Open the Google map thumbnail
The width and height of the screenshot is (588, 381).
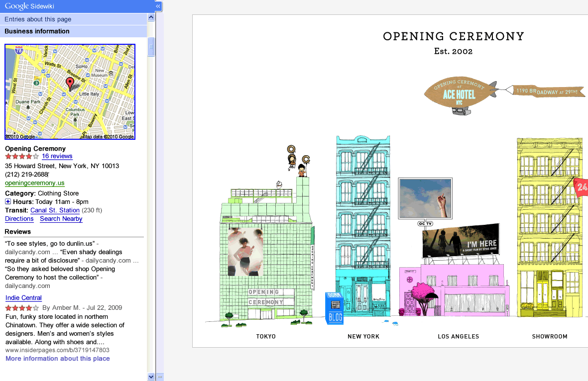70,92
